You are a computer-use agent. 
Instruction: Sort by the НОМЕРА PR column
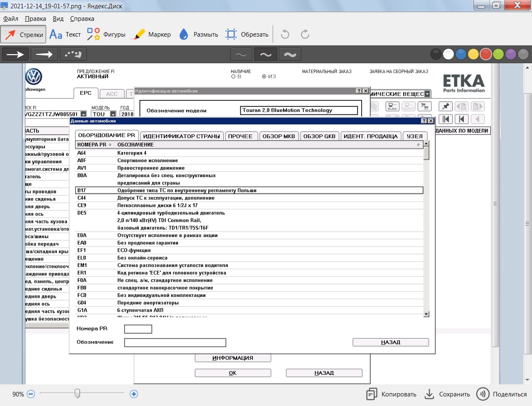94,145
